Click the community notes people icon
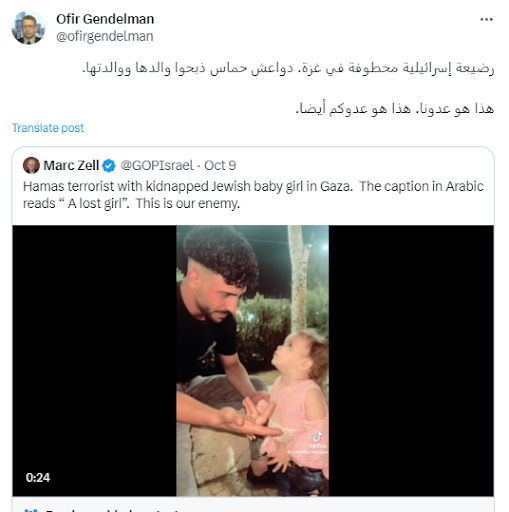Image resolution: width=509 pixels, height=512 pixels. point(30,510)
